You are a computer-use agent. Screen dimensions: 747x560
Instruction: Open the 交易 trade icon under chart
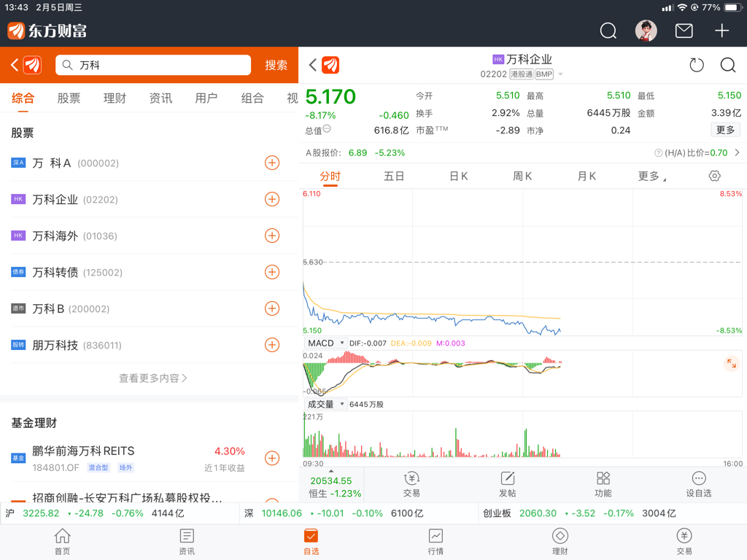(x=411, y=484)
